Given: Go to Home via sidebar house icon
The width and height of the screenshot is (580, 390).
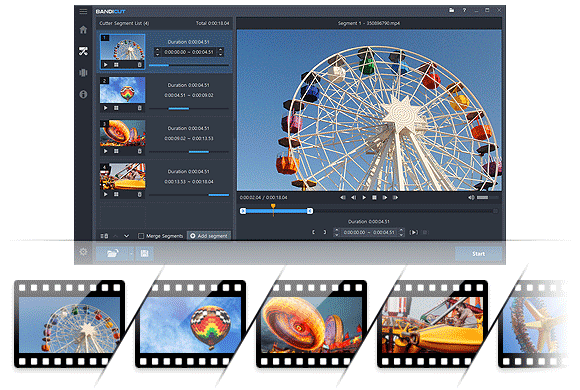Looking at the screenshot, I should click(x=83, y=30).
